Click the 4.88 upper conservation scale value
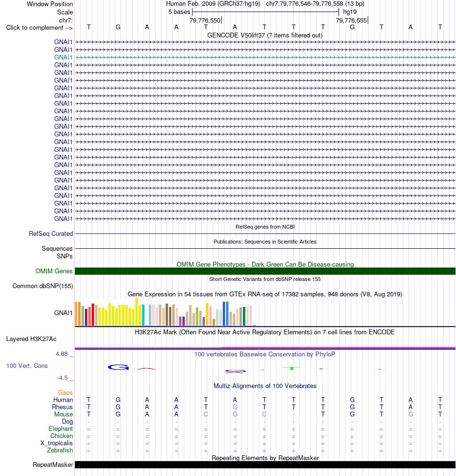Viewport: 456px width, 476px height. coord(61,354)
